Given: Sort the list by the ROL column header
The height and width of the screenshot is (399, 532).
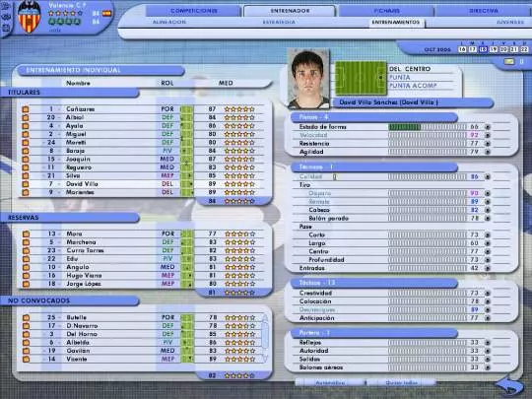Looking at the screenshot, I should [x=166, y=83].
